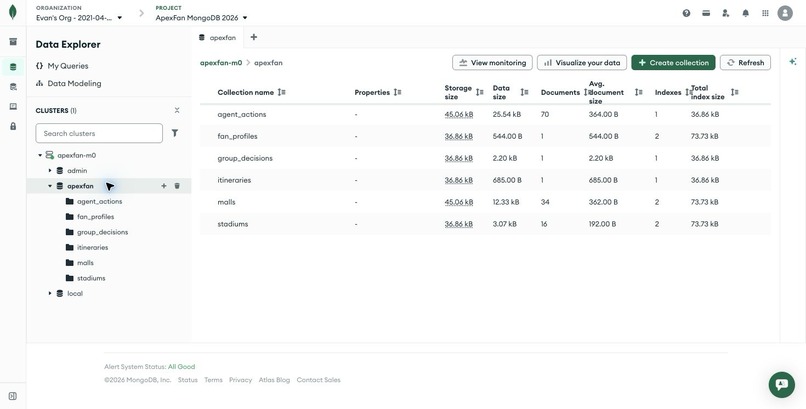Image resolution: width=806 pixels, height=409 pixels.
Task: Expand the local database node
Action: click(50, 293)
